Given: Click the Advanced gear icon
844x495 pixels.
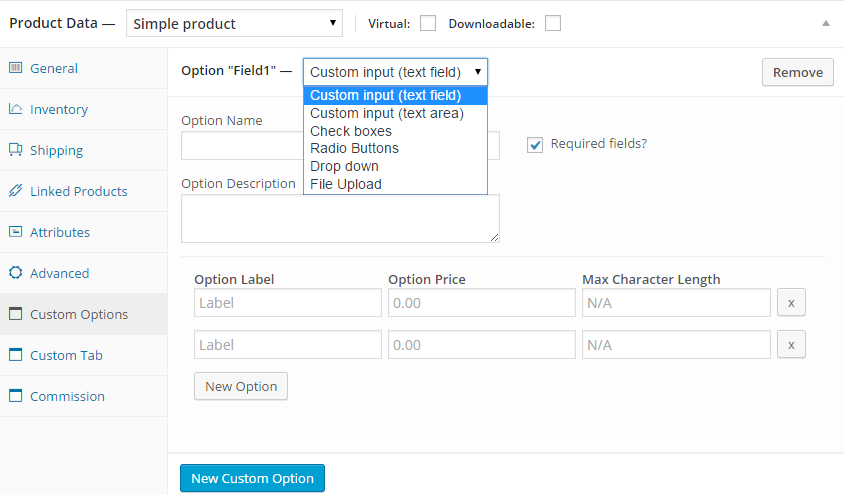Looking at the screenshot, I should 16,273.
